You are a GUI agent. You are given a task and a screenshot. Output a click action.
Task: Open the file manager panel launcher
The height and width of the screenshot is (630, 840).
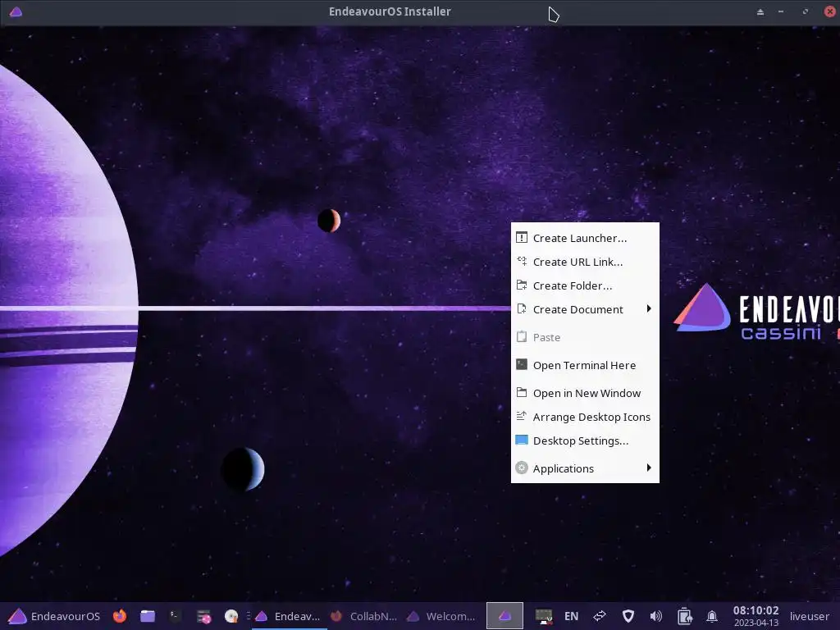click(148, 616)
